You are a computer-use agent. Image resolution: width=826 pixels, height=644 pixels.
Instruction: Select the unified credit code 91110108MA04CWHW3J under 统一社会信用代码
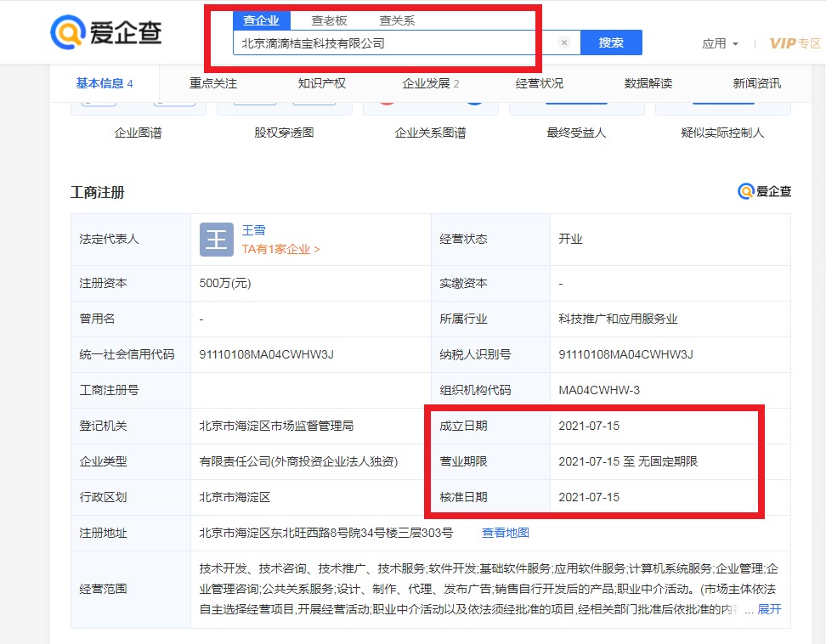click(267, 354)
